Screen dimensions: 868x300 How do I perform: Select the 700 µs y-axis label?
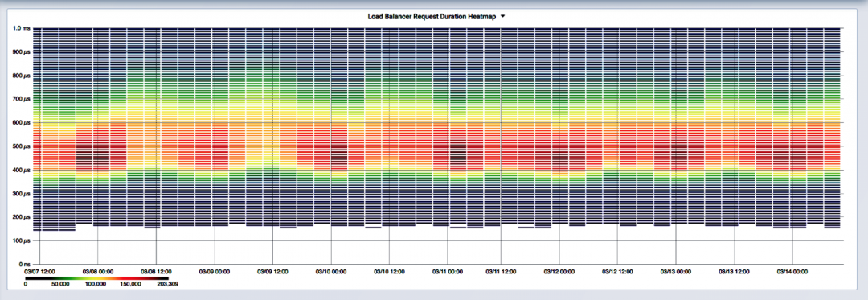(x=22, y=99)
